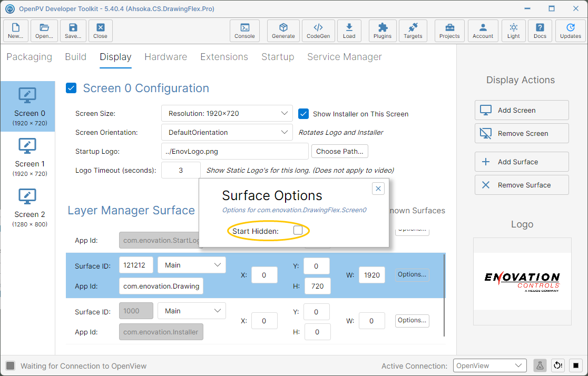This screenshot has width=588, height=376.
Task: Switch to Light theme icon
Action: coord(513,31)
